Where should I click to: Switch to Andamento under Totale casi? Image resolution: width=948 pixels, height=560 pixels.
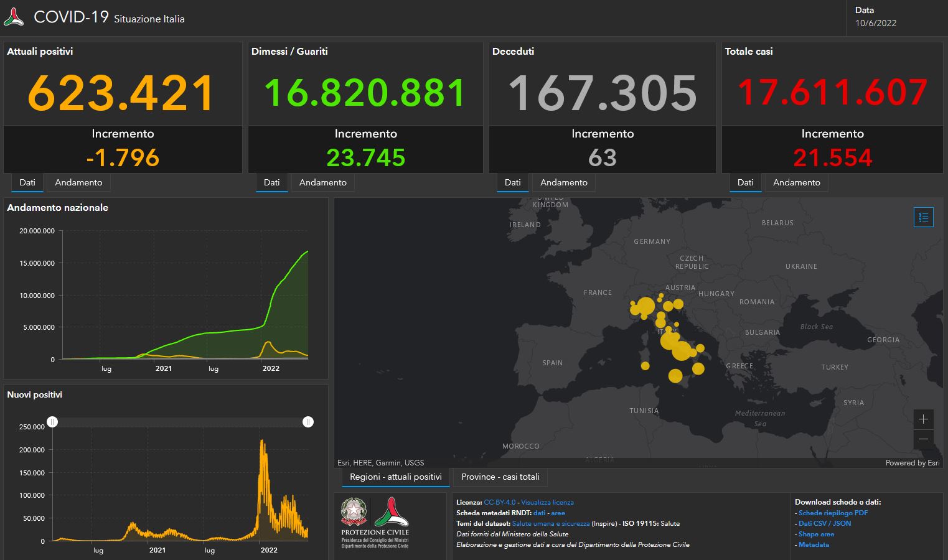(797, 182)
